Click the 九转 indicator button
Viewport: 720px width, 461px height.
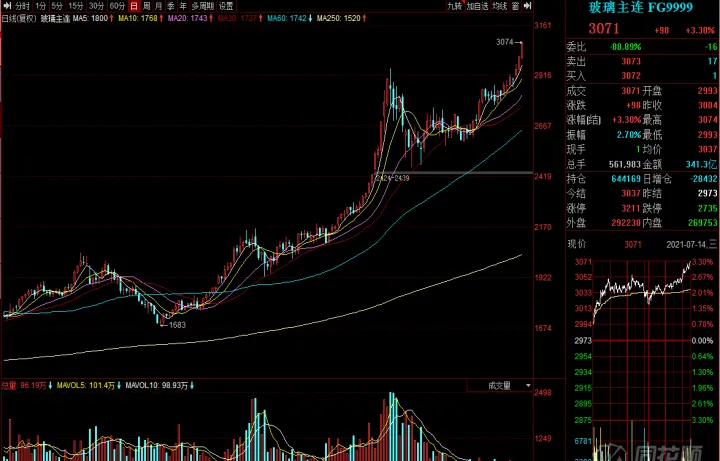(x=454, y=6)
